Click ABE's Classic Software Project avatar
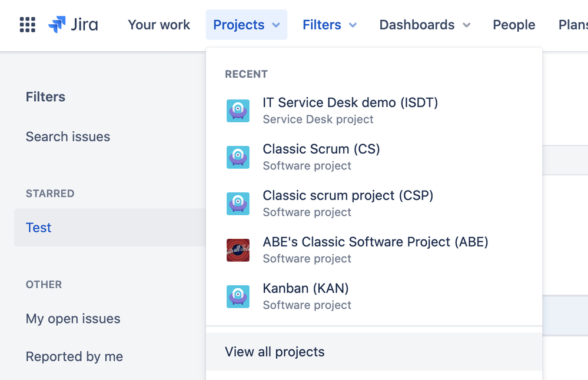 click(x=238, y=250)
